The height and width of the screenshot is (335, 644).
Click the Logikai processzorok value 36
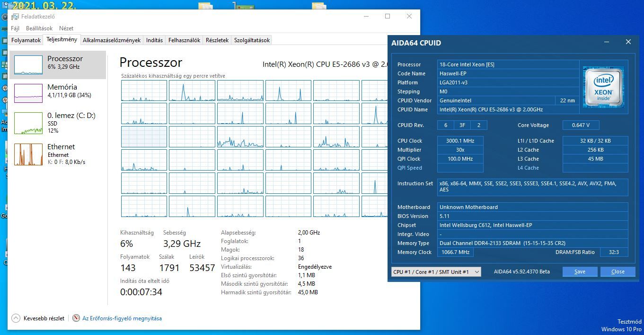(x=301, y=258)
